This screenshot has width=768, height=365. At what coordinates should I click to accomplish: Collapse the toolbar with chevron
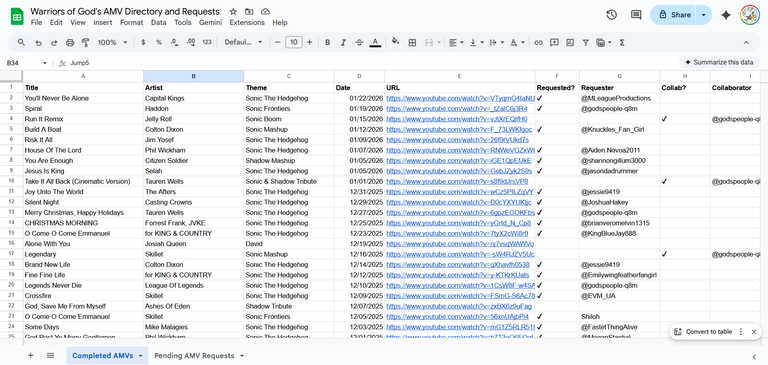pyautogui.click(x=746, y=43)
